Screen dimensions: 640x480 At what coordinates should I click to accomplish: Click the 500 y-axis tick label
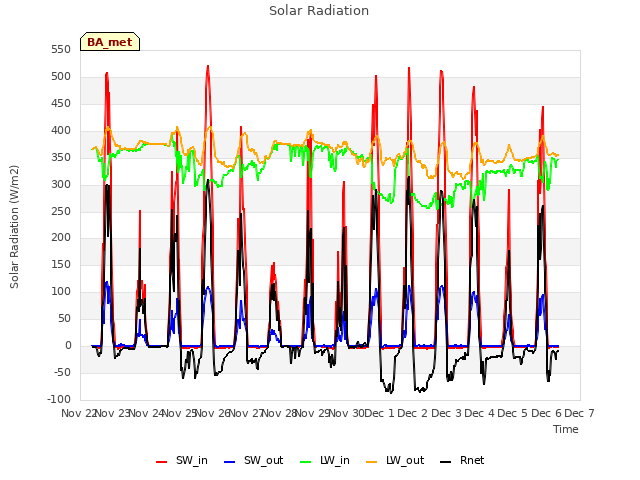[x=61, y=77]
